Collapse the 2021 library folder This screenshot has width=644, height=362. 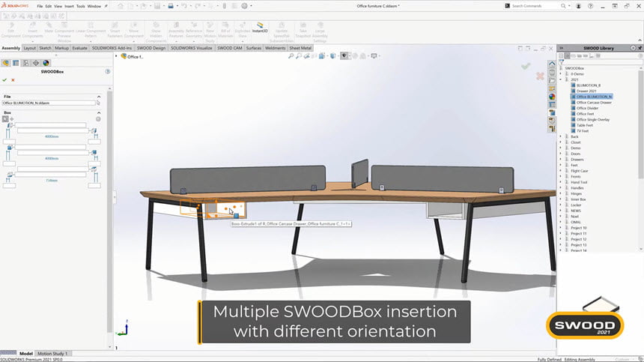(x=561, y=79)
